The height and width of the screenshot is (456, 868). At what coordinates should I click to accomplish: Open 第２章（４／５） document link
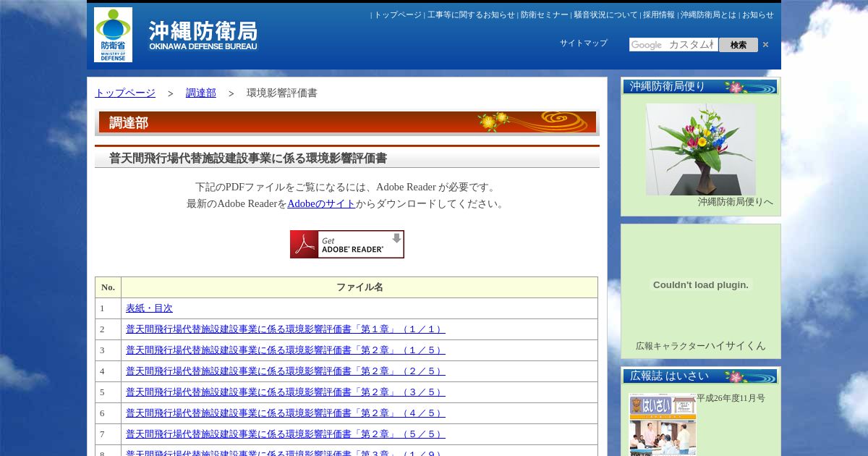click(286, 413)
